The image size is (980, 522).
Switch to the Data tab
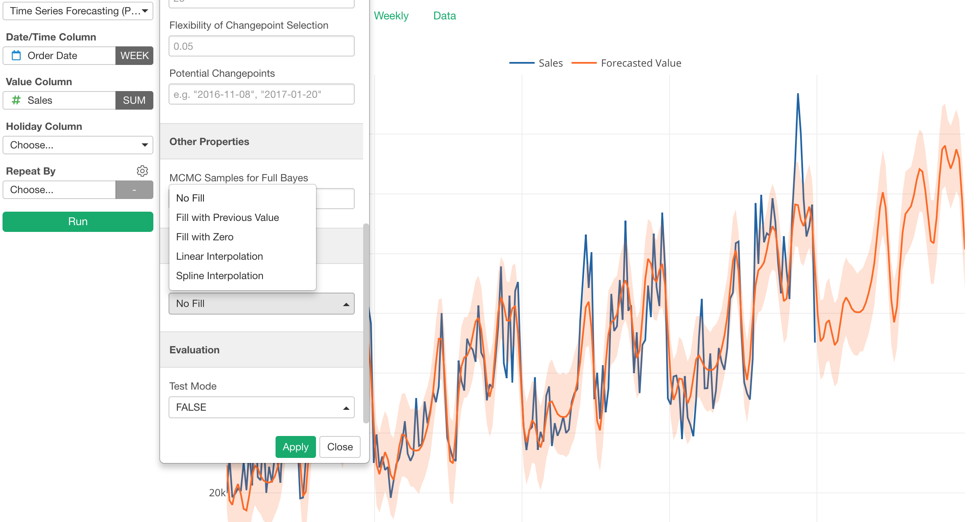pyautogui.click(x=444, y=16)
